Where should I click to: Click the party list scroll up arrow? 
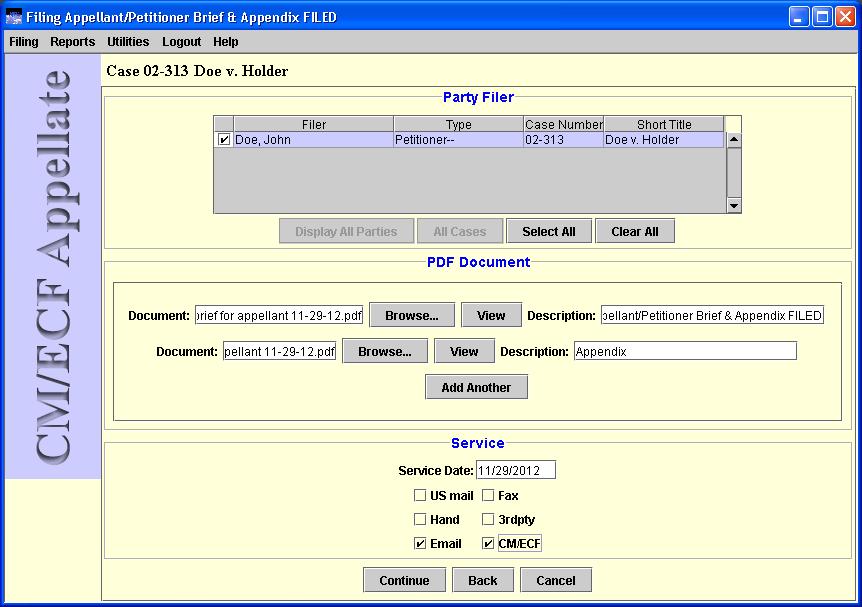[734, 140]
